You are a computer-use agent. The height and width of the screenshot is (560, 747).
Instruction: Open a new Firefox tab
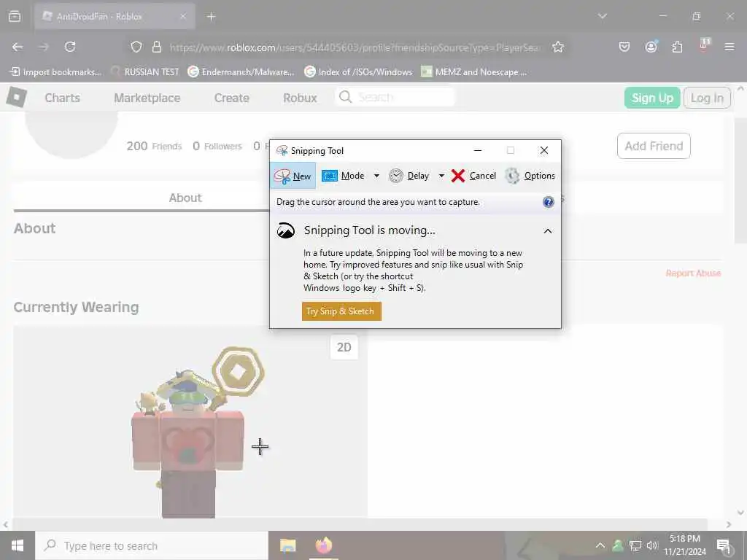tap(212, 17)
